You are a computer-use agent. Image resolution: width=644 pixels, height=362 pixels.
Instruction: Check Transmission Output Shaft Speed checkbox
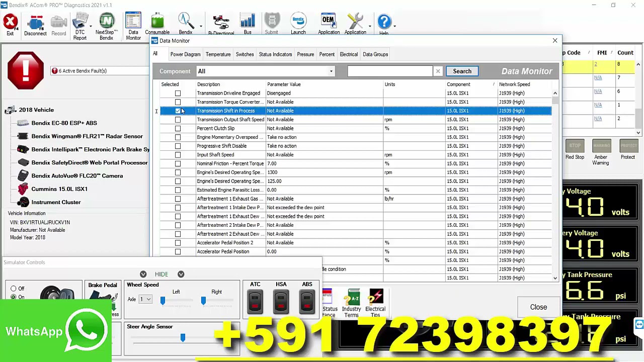coord(178,120)
